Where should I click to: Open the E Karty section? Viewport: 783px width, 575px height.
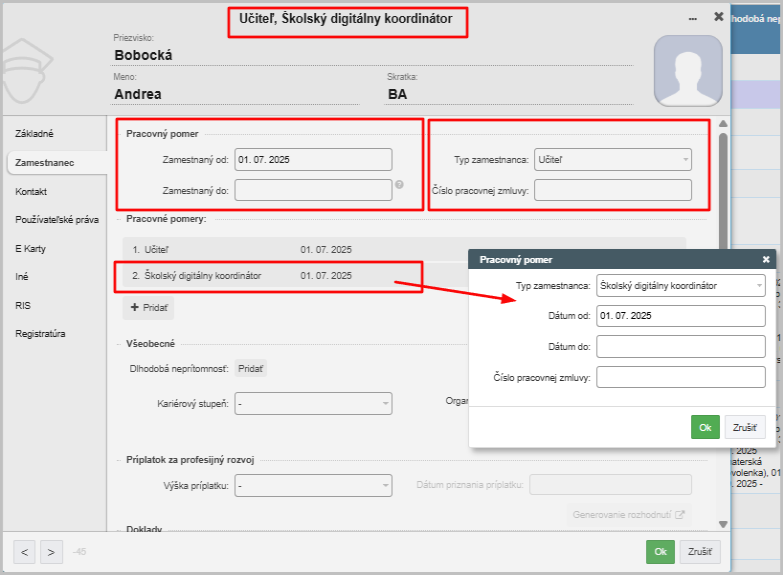(x=32, y=248)
